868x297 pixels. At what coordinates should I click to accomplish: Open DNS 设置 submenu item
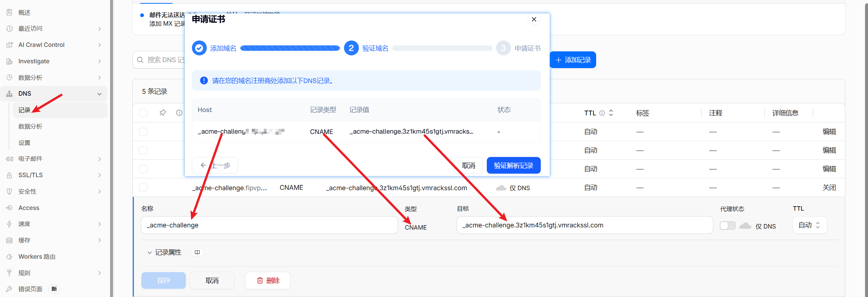(60, 143)
